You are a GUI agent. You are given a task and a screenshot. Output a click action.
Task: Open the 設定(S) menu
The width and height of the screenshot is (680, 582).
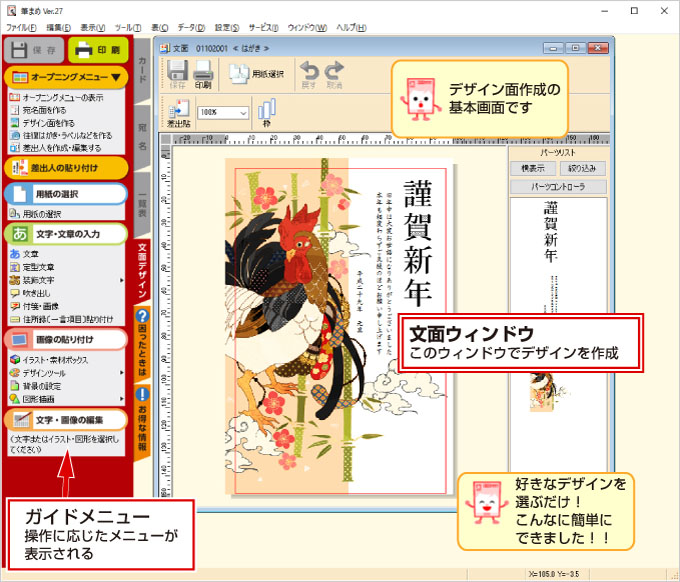[x=227, y=28]
